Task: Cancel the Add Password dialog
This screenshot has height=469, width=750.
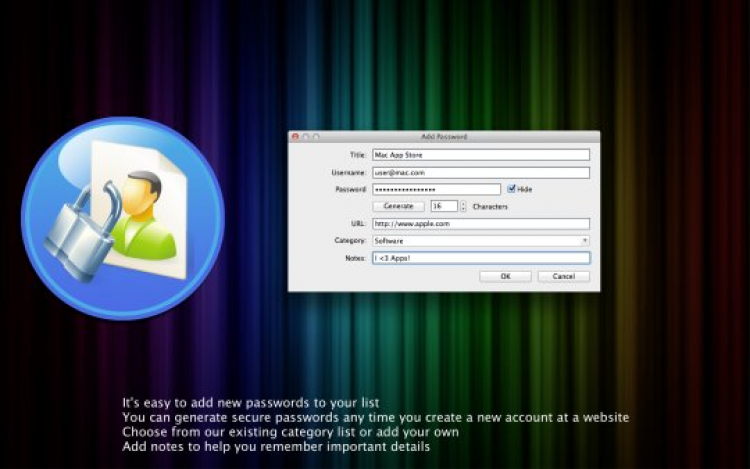Action: click(x=563, y=276)
